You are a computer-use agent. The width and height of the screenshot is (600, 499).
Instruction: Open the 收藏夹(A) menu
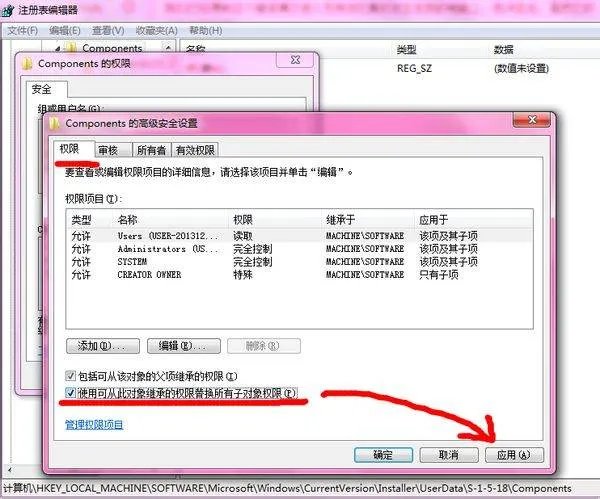[x=157, y=31]
